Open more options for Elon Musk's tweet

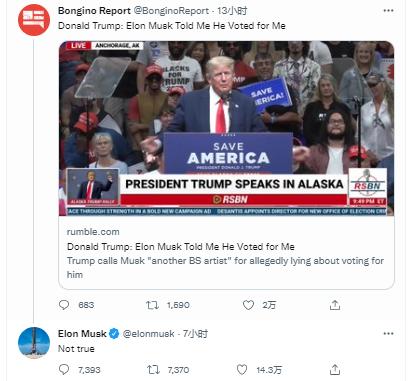(388, 334)
